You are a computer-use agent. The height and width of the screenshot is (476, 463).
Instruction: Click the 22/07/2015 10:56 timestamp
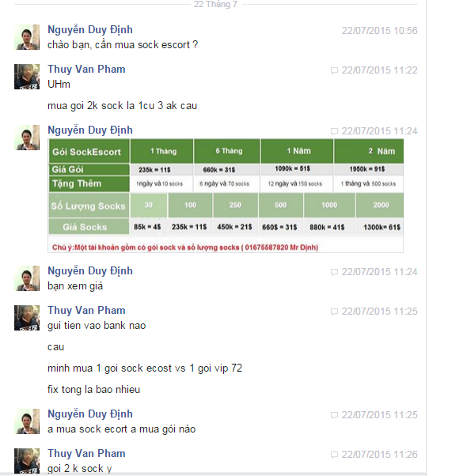tap(379, 31)
